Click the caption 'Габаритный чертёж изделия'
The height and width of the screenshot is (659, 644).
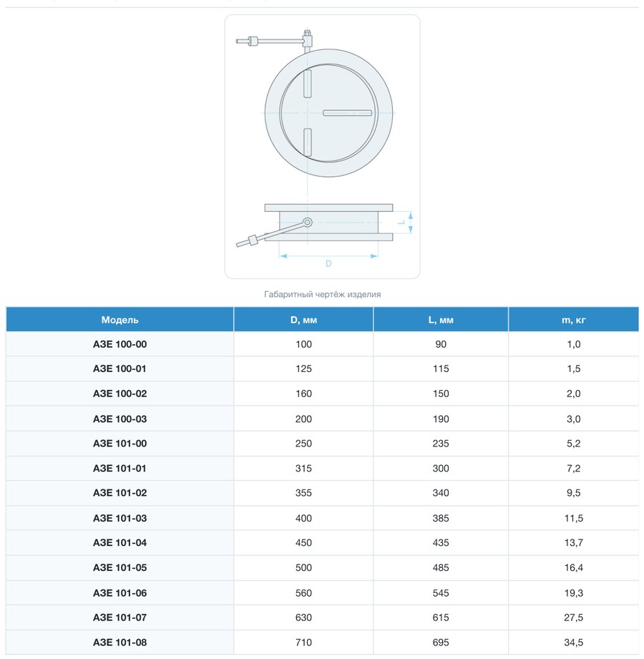coord(323,294)
